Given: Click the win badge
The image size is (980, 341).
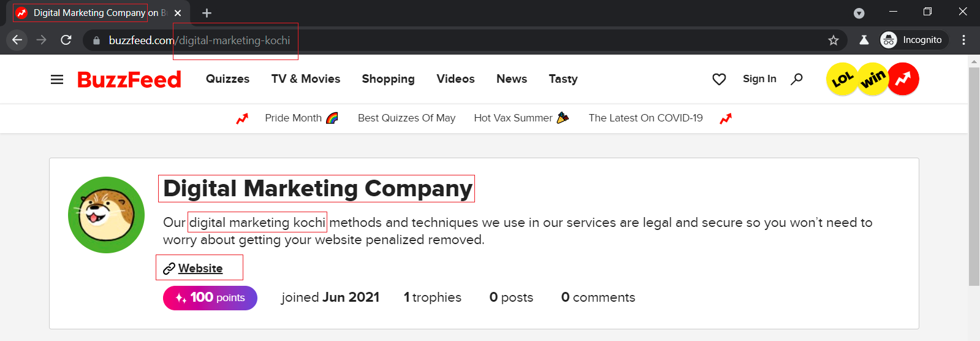Looking at the screenshot, I should tap(873, 79).
